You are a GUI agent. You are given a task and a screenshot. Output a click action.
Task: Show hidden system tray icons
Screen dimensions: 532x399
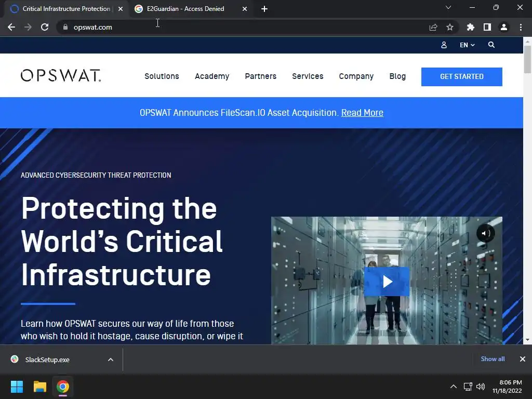coord(453,387)
